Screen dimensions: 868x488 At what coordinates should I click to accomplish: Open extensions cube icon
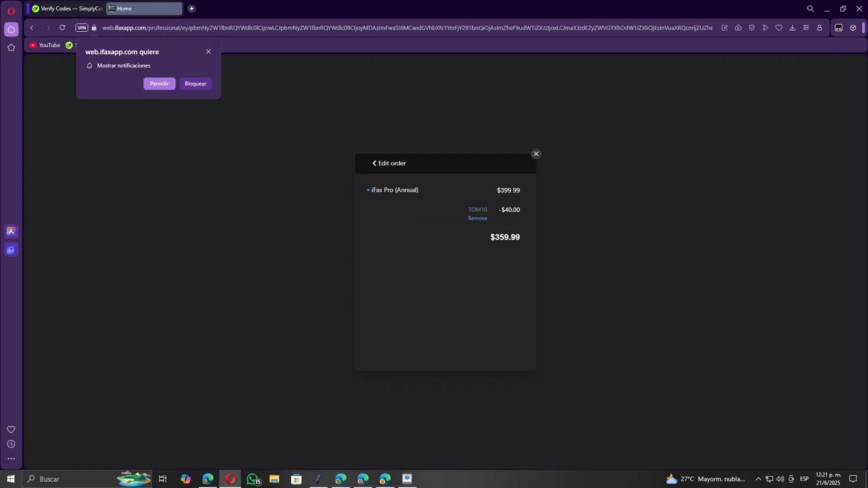point(853,28)
